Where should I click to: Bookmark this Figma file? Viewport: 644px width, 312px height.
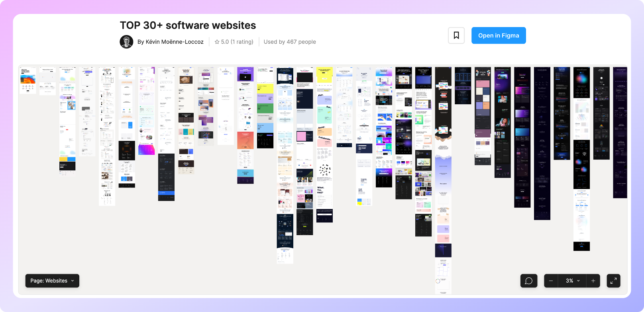click(x=456, y=35)
